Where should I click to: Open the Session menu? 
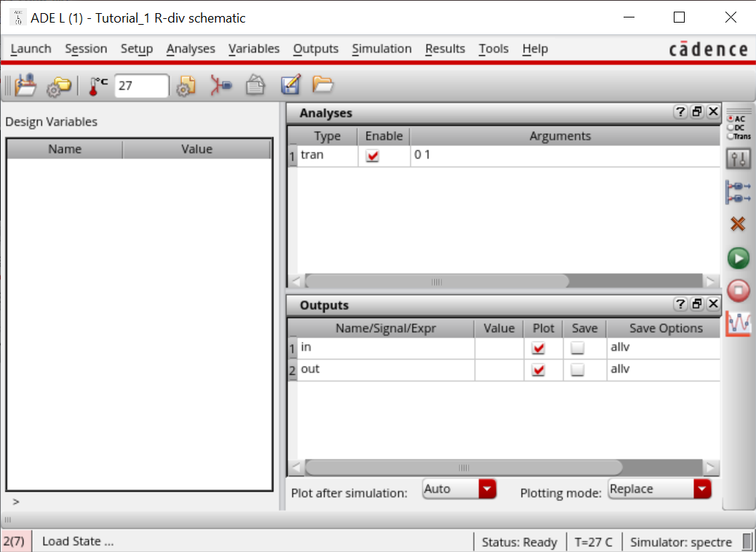click(x=86, y=49)
